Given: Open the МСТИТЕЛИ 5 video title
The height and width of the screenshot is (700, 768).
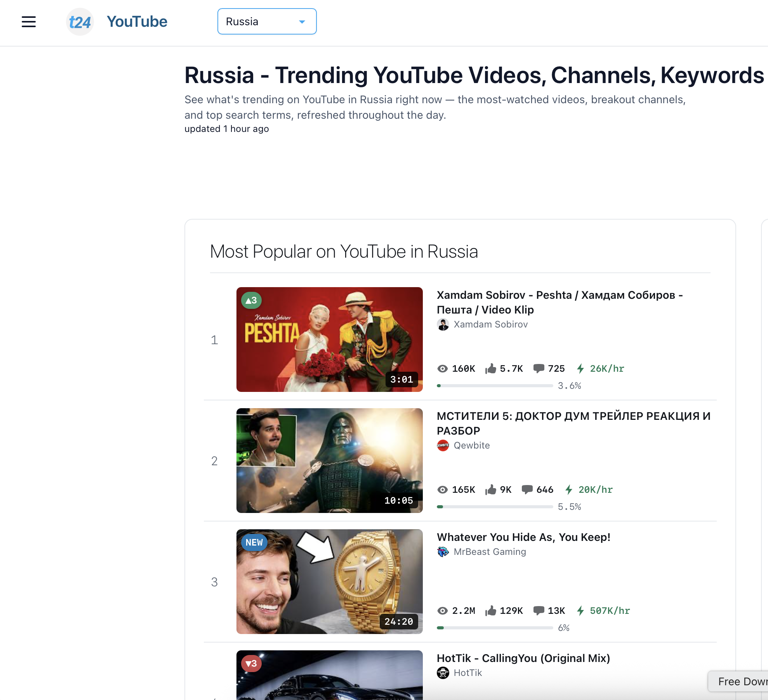Looking at the screenshot, I should [573, 423].
